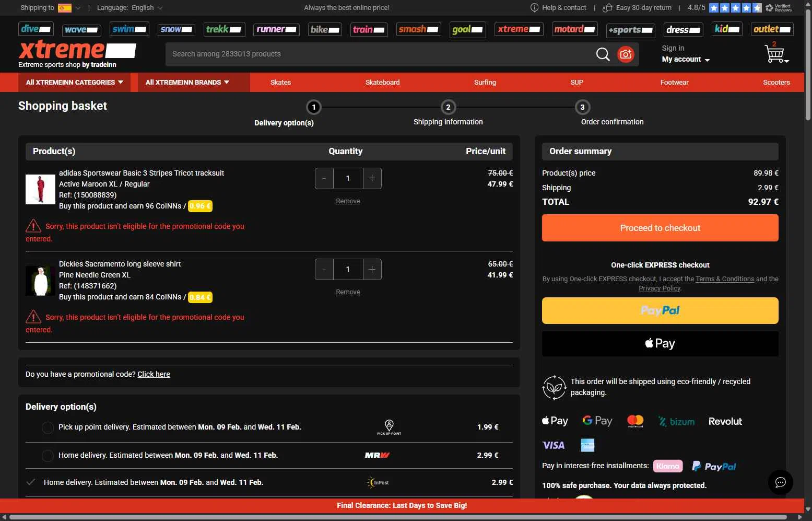The width and height of the screenshot is (812, 521).
Task: Click the search magnifier icon
Action: click(603, 54)
